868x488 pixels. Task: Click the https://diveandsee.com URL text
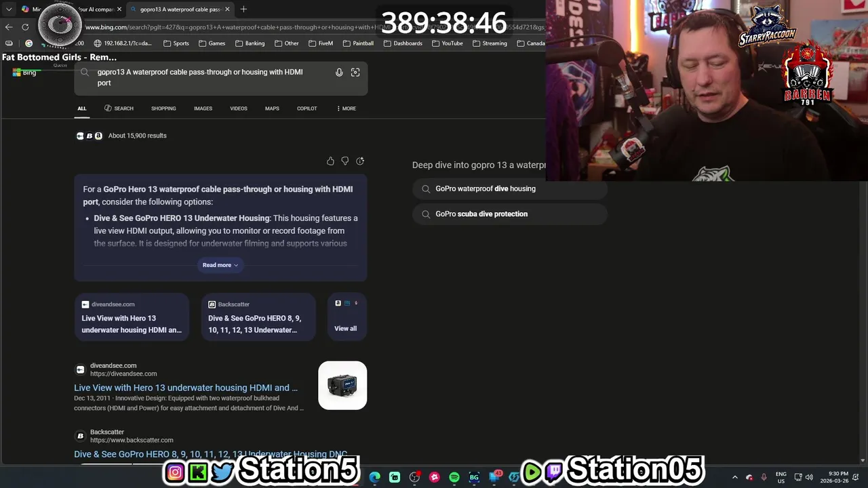[x=123, y=373]
